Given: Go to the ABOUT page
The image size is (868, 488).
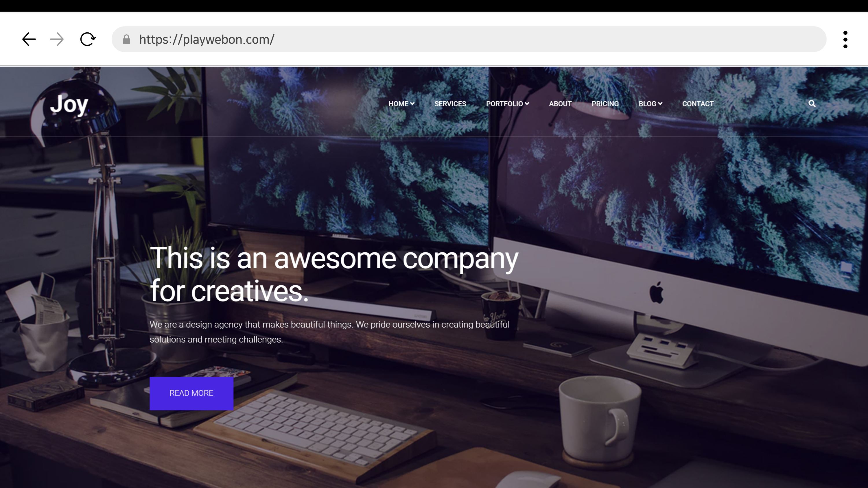Looking at the screenshot, I should pos(560,104).
